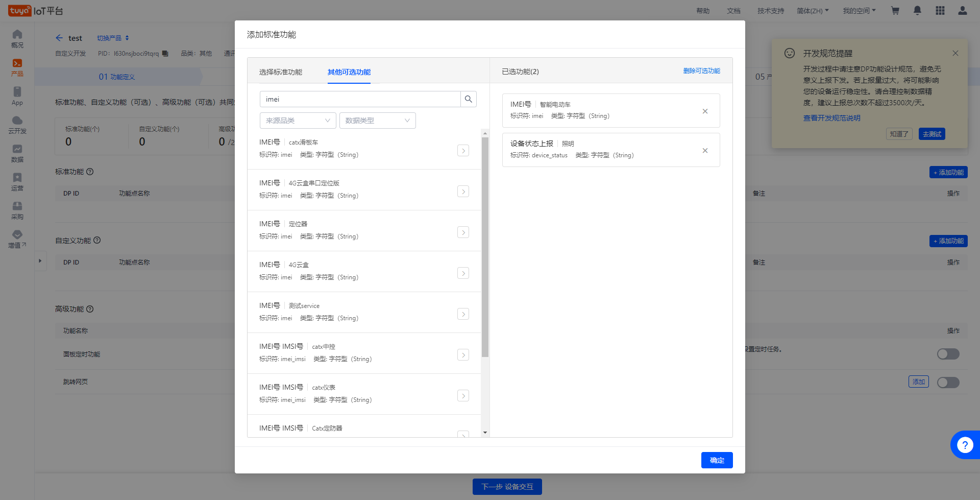Add IMEI号 catx滑板车 with arrow

tap(463, 150)
